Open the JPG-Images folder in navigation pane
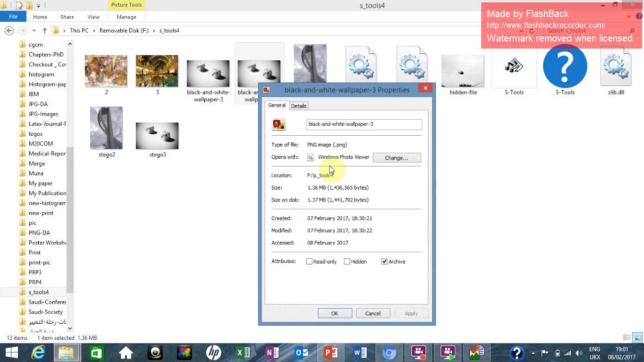The height and width of the screenshot is (362, 644). click(43, 114)
